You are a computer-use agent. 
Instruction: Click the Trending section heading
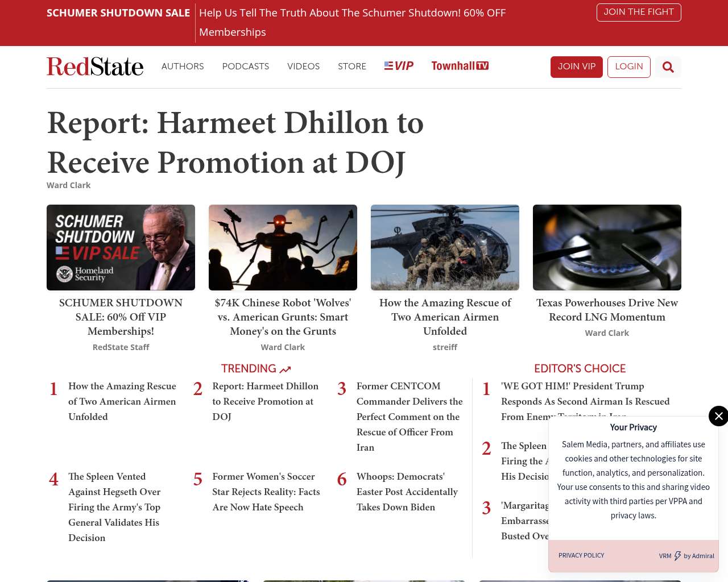249,369
